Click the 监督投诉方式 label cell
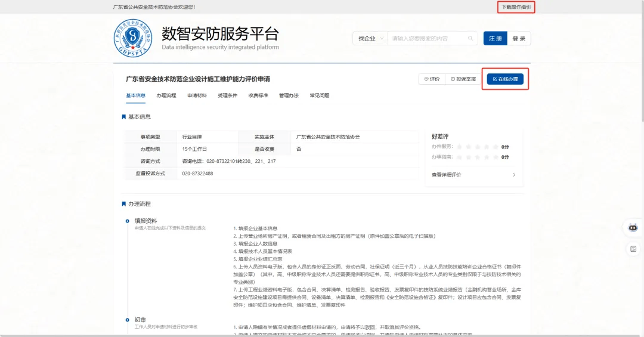This screenshot has height=337, width=644. tap(150, 174)
